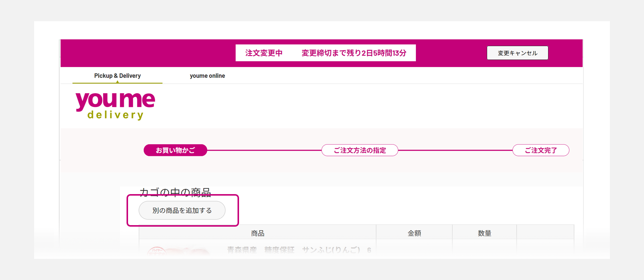Screen dimensions: 644x280
Task: Switch to the Pickup & Delivery tab
Action: [117, 76]
